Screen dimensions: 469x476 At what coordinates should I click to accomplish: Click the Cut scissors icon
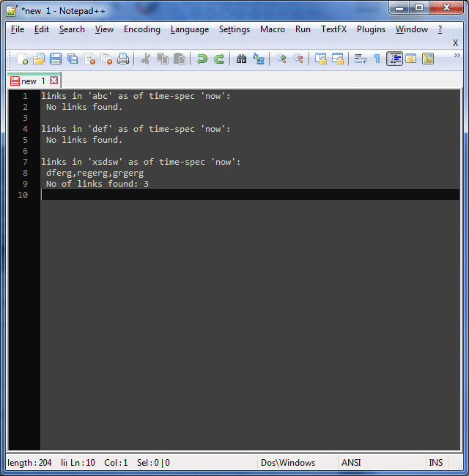(146, 59)
